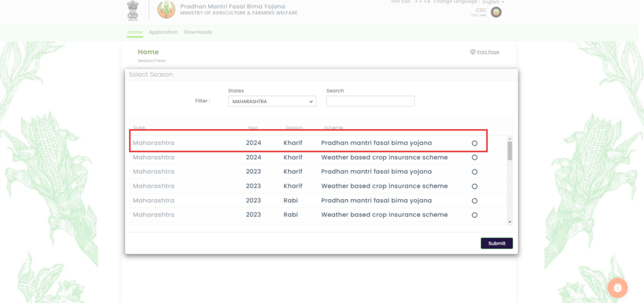The image size is (644, 303).
Task: Open the States filter dropdown
Action: point(272,101)
